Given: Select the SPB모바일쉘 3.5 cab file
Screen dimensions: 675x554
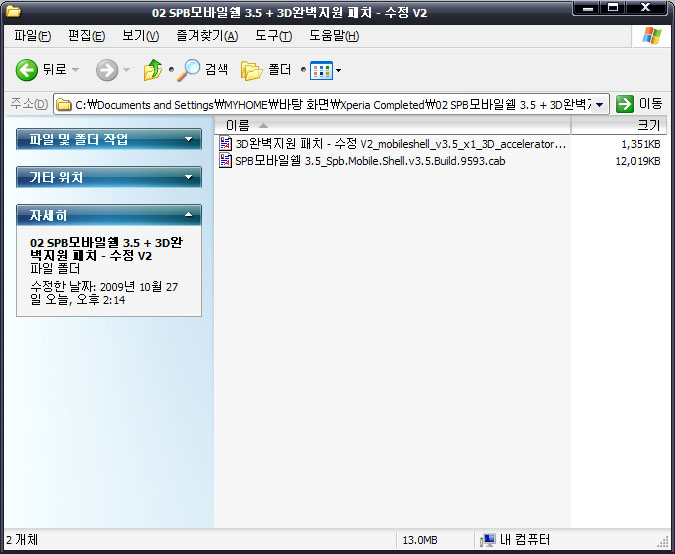Looking at the screenshot, I should [370, 160].
